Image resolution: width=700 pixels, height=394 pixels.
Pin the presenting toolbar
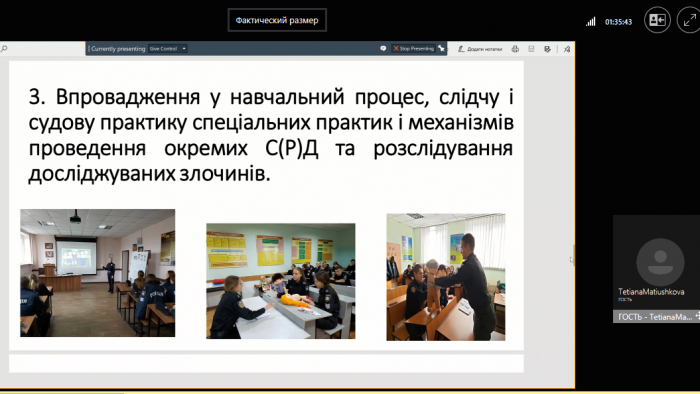(x=442, y=48)
